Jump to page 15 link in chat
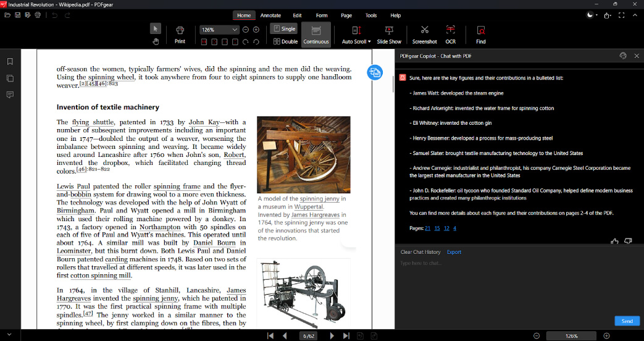 tap(437, 228)
